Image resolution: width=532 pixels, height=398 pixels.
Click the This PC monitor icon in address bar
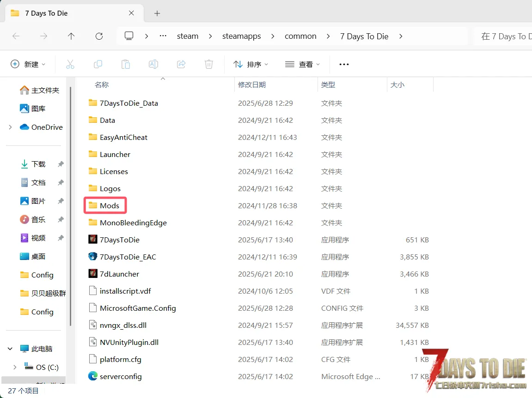(129, 36)
